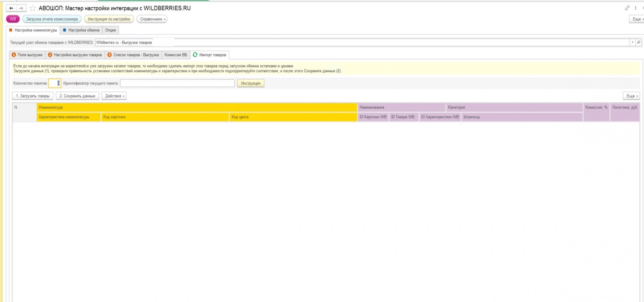The width and height of the screenshot is (644, 302).
Task: Click the yellow Инструкция button
Action: click(251, 83)
